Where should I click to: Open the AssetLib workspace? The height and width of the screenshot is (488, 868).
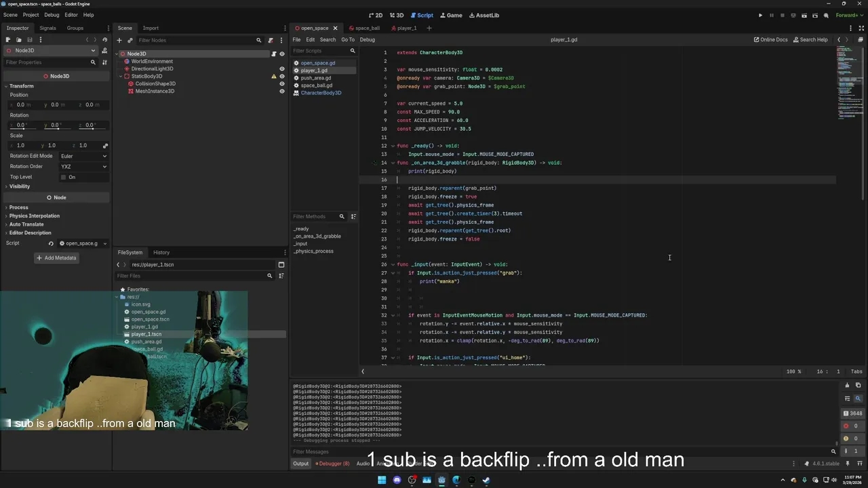pyautogui.click(x=484, y=15)
